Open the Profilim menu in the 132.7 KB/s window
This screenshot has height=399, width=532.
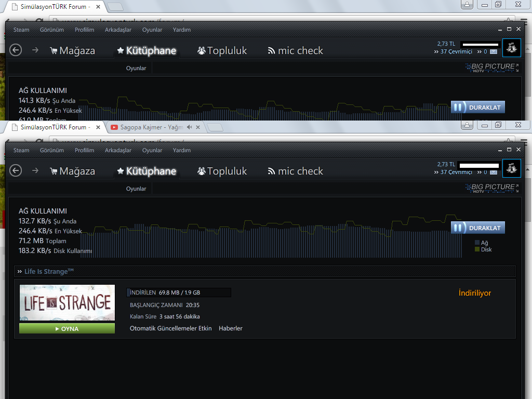click(85, 150)
